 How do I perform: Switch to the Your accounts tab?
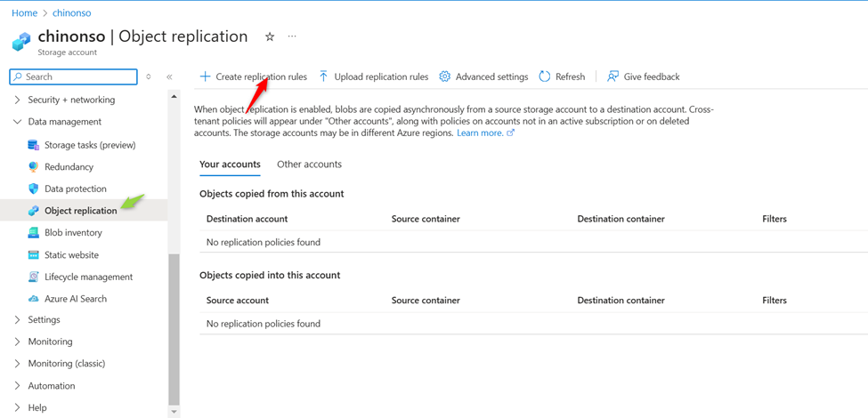(230, 165)
